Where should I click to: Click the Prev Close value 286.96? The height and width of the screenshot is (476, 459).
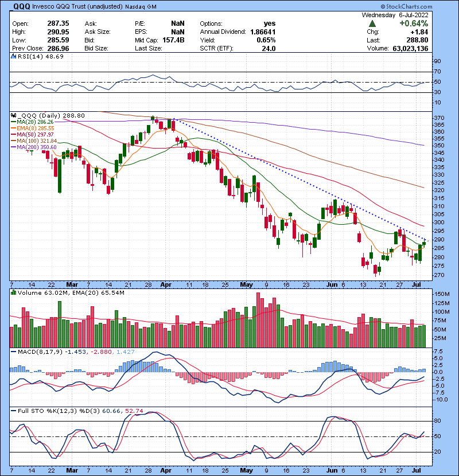coord(58,49)
